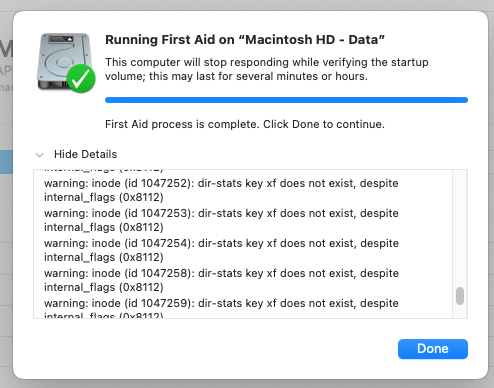Collapse details using the chevron arrow
The image size is (494, 388).
tap(40, 155)
